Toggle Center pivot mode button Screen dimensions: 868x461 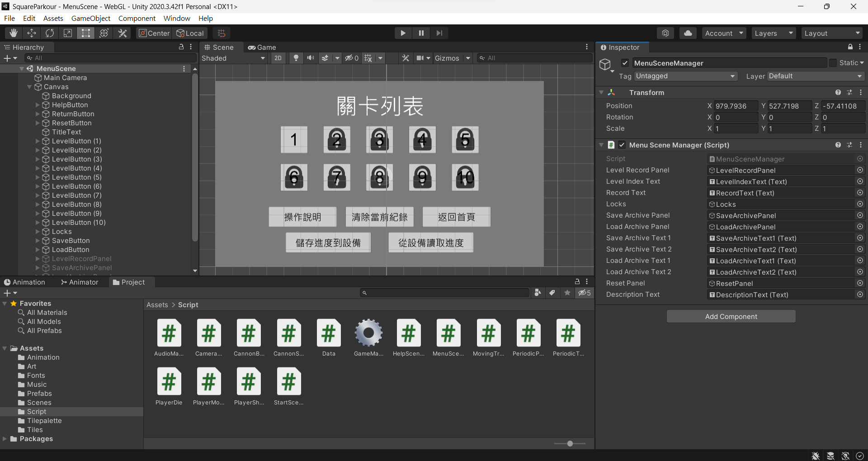pos(154,33)
